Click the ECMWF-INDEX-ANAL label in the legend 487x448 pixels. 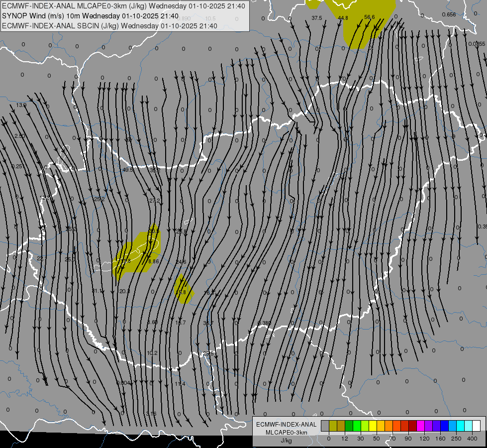286,424
